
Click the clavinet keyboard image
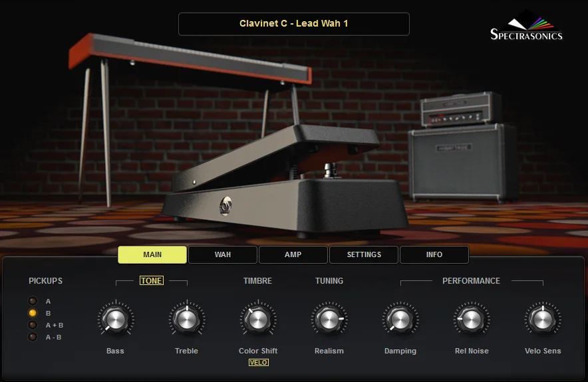click(190, 58)
